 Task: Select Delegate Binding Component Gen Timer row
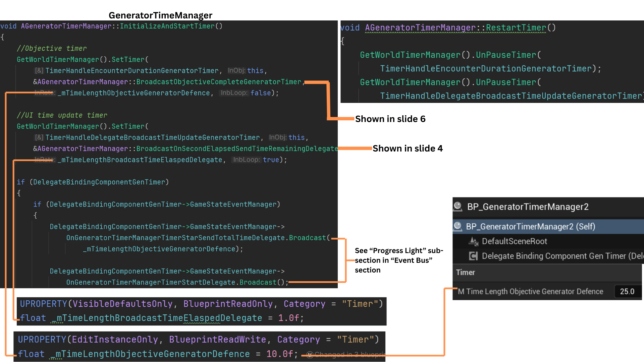point(560,256)
